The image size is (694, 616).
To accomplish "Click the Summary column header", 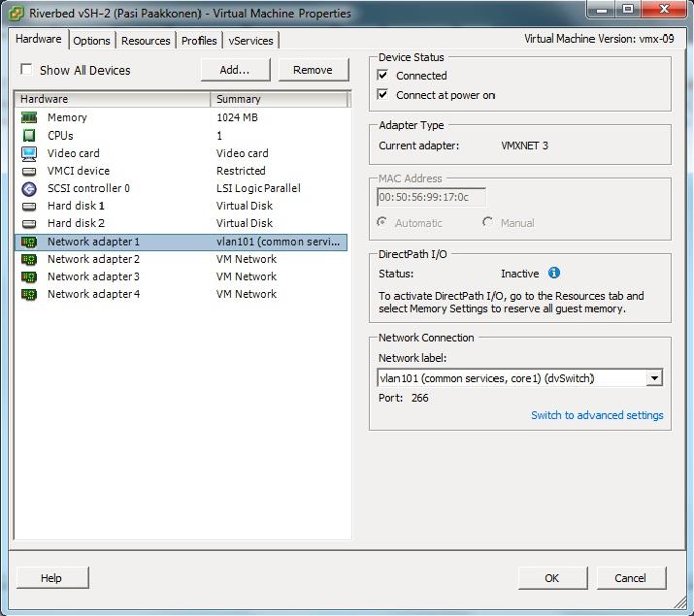I will 280,99.
